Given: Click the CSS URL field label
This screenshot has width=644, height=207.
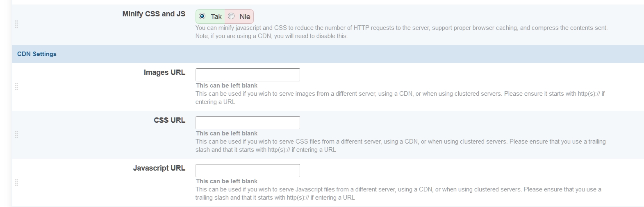Looking at the screenshot, I should point(169,120).
